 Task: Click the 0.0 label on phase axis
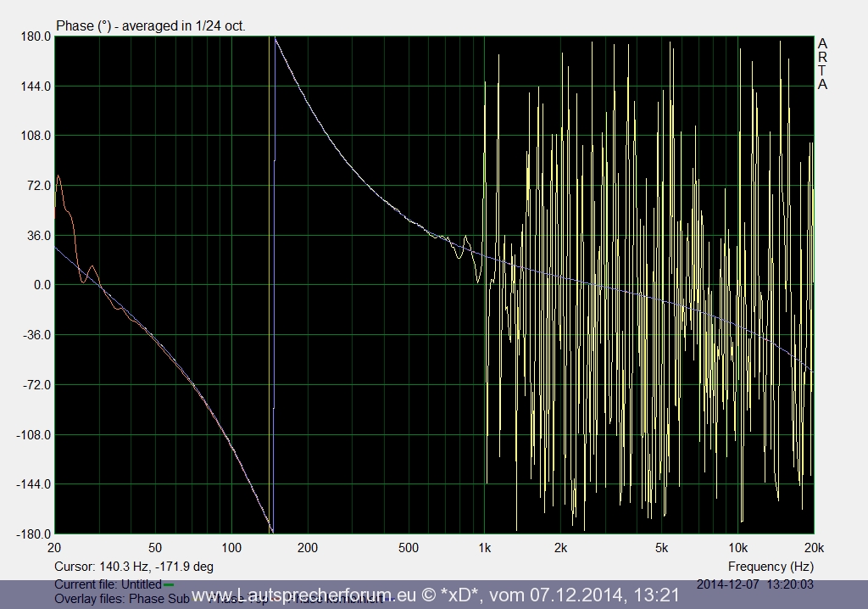click(x=42, y=286)
